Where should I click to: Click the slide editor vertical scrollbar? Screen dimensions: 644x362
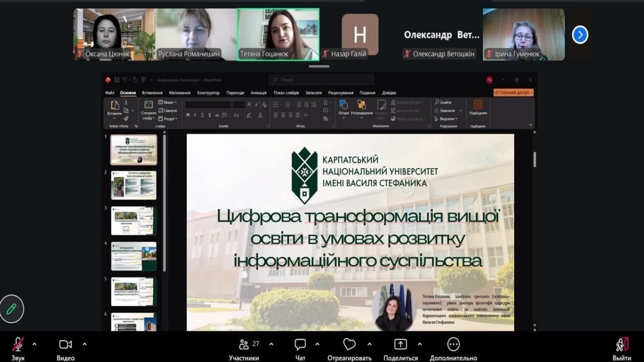tap(534, 159)
